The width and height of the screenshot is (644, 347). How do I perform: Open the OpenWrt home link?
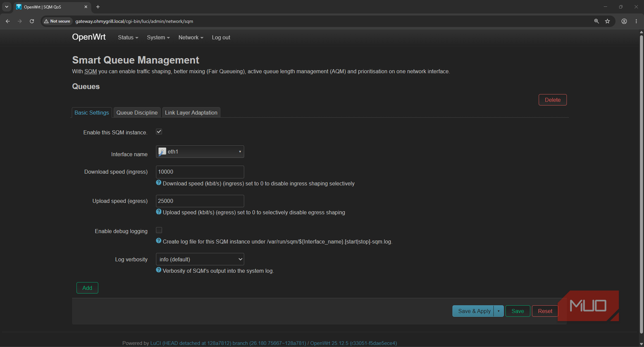pos(89,37)
